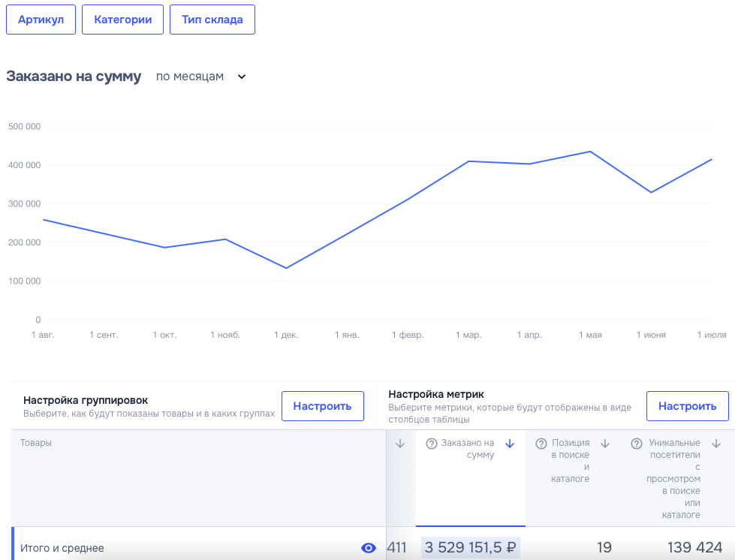
Task: Click help icon for "Позиция в поиске и каталоге"
Action: (541, 444)
